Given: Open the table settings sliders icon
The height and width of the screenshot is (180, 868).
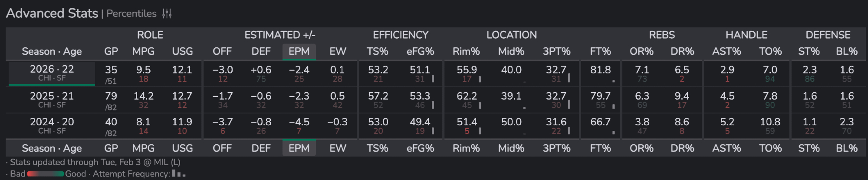Looking at the screenshot, I should (x=167, y=14).
